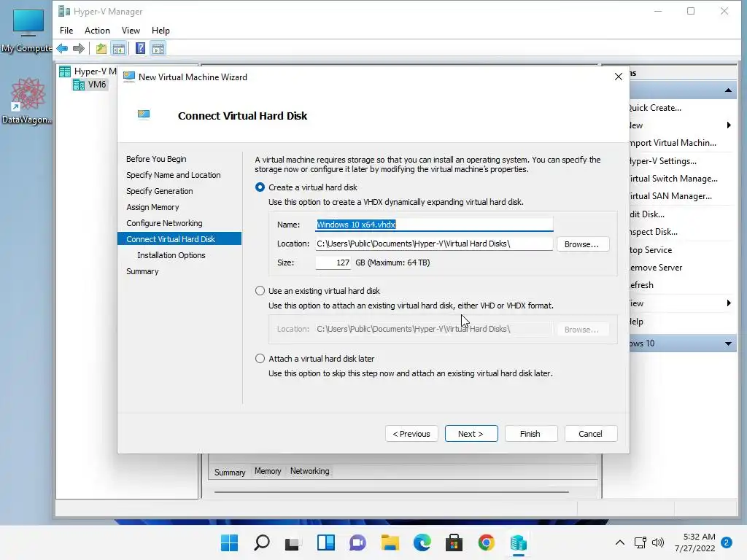The height and width of the screenshot is (560, 747).
Task: Expand the New submenu arrow in Actions
Action: point(729,125)
